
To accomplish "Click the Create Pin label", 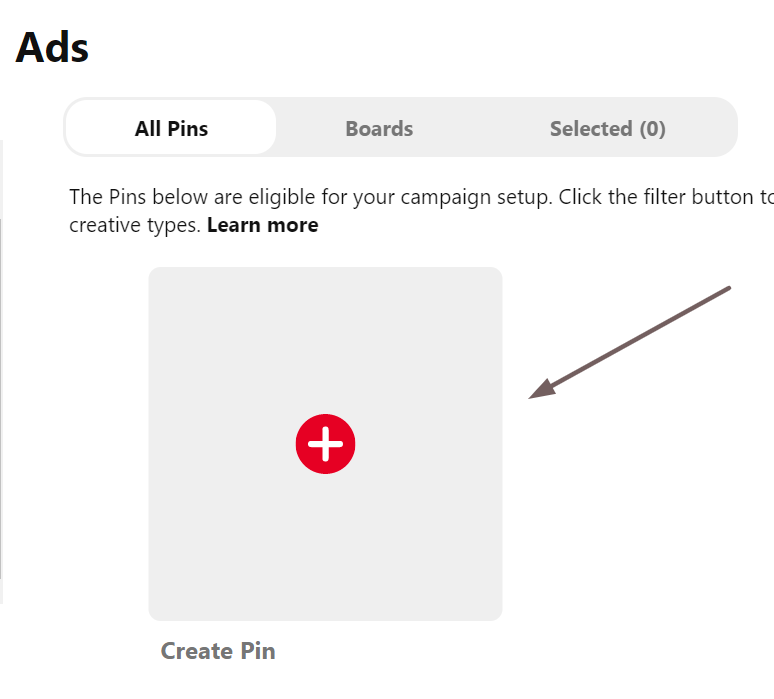I will [218, 651].
